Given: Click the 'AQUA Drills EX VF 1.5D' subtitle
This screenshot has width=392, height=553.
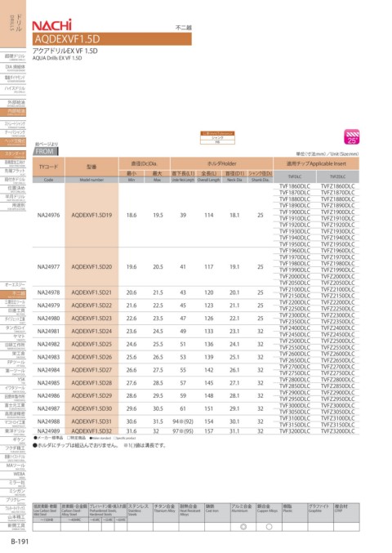Looking at the screenshot, I should click(x=57, y=58).
